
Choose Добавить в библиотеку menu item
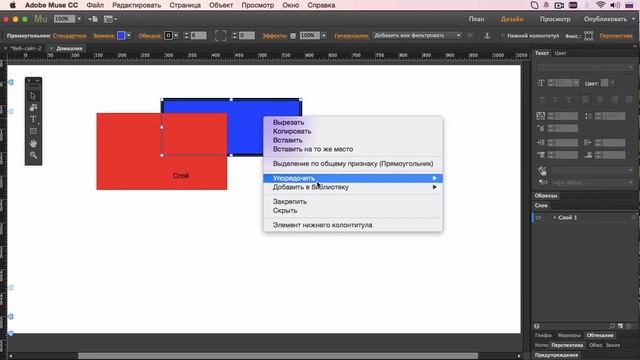click(x=353, y=187)
